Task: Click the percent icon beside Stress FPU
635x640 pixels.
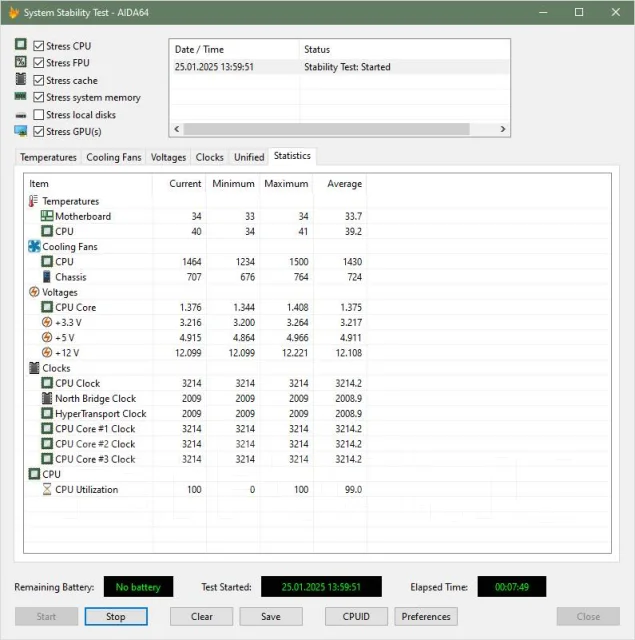Action: point(21,62)
